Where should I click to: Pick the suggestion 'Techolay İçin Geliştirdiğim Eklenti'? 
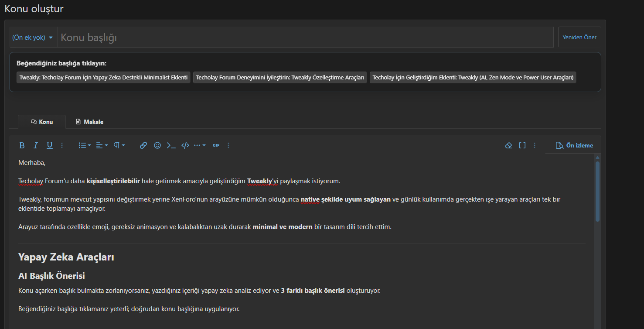[473, 78]
